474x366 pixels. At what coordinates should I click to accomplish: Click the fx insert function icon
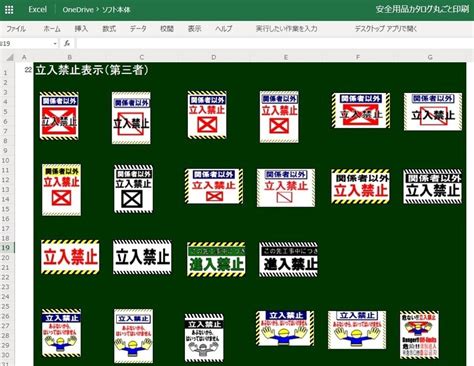coord(67,43)
